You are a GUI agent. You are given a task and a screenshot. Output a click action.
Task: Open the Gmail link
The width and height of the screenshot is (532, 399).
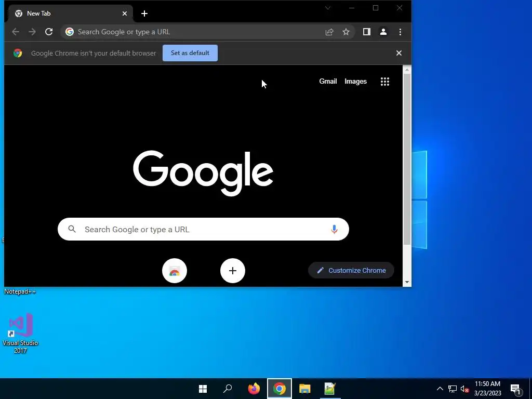coord(328,82)
